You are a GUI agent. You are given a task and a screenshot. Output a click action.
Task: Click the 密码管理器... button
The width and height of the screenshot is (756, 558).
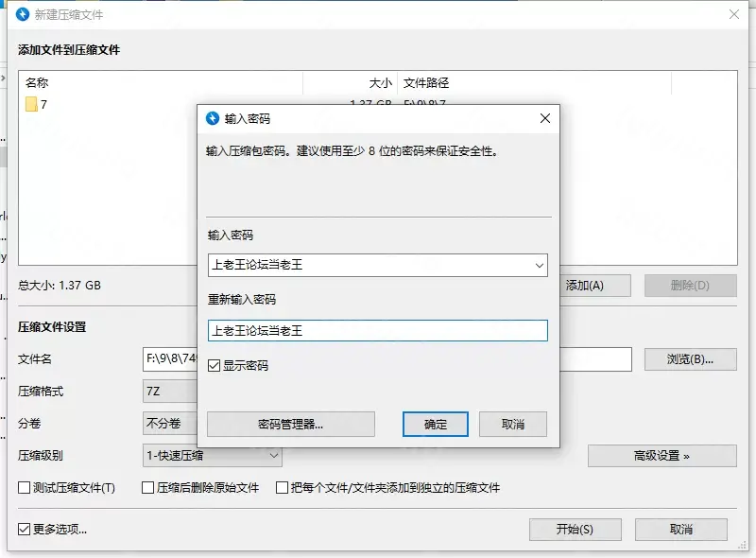click(291, 425)
